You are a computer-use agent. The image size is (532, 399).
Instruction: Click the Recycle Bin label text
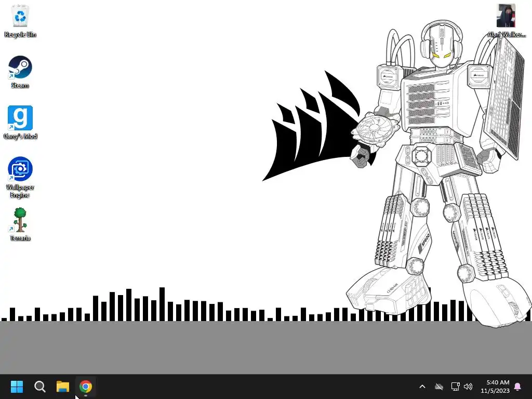20,34
